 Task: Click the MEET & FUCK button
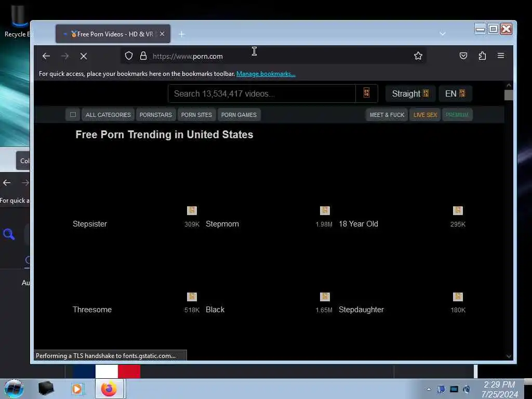[x=387, y=115]
